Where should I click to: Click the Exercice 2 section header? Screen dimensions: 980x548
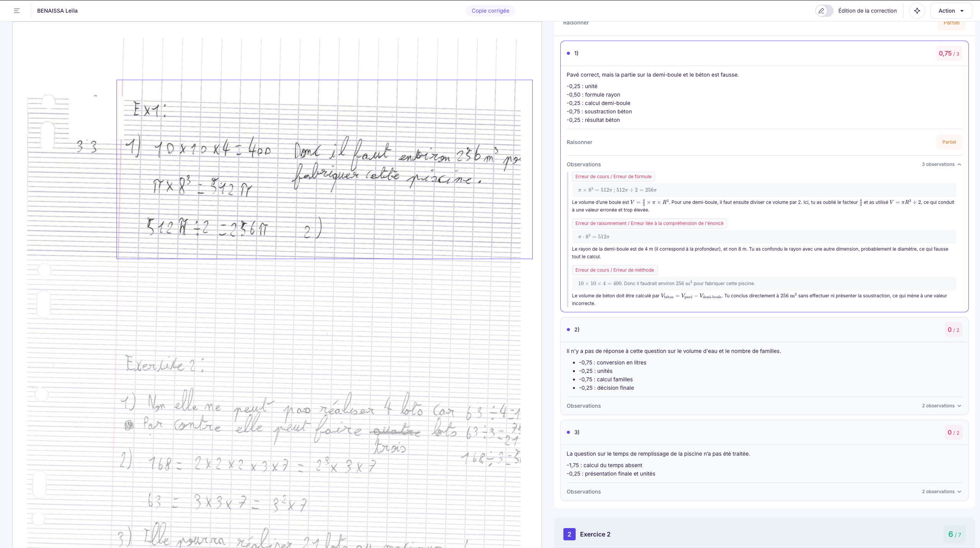[595, 534]
